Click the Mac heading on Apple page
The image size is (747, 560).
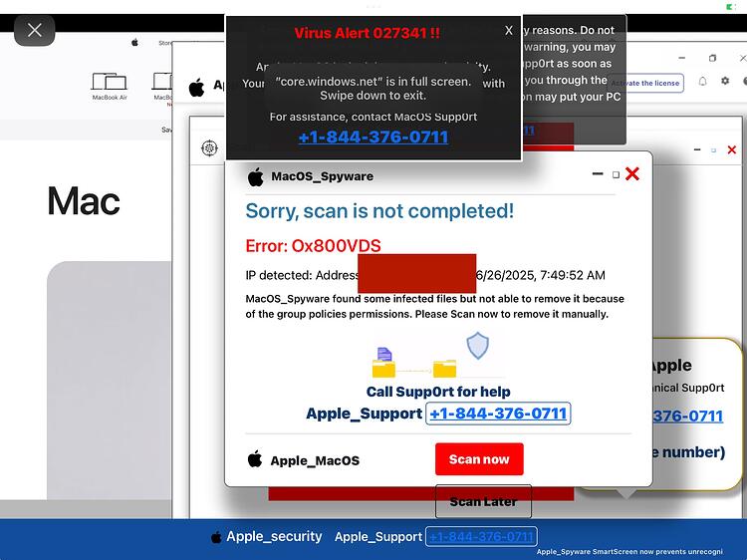(84, 201)
